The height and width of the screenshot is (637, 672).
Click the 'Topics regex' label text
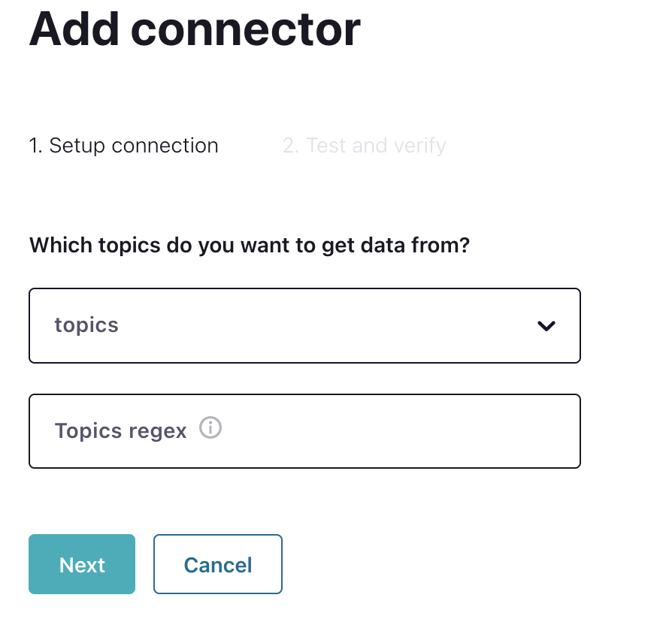pyautogui.click(x=120, y=431)
